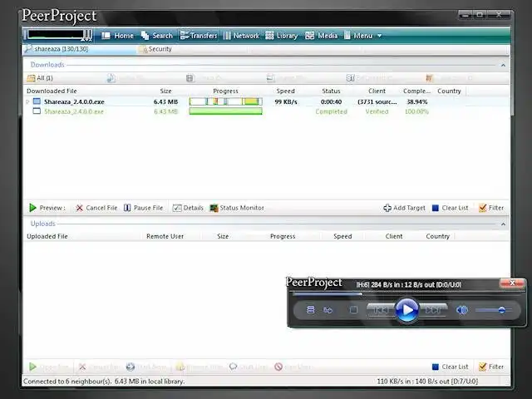Select the black Shareaza_2.4.0.0.exe downloading file

[74, 101]
